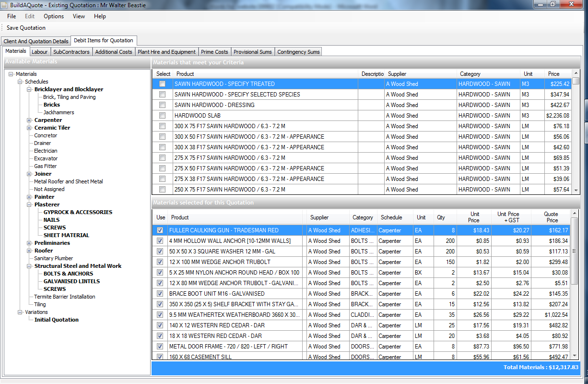Switch to the Labour tab
Image resolution: width=588 pixels, height=384 pixels.
point(39,52)
